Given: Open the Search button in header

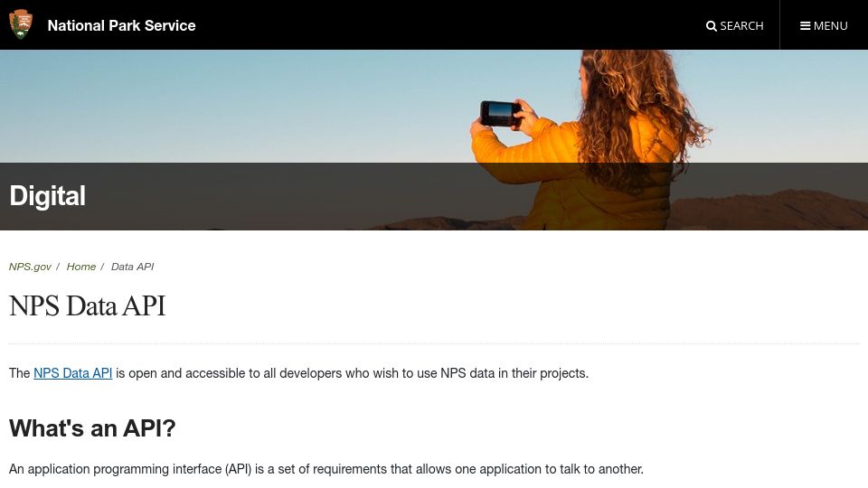Looking at the screenshot, I should pyautogui.click(x=734, y=25).
